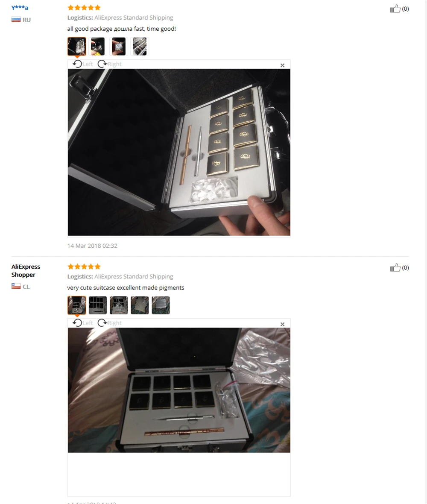The width and height of the screenshot is (427, 504).
Task: Rotate second review photo left
Action: tap(82, 323)
